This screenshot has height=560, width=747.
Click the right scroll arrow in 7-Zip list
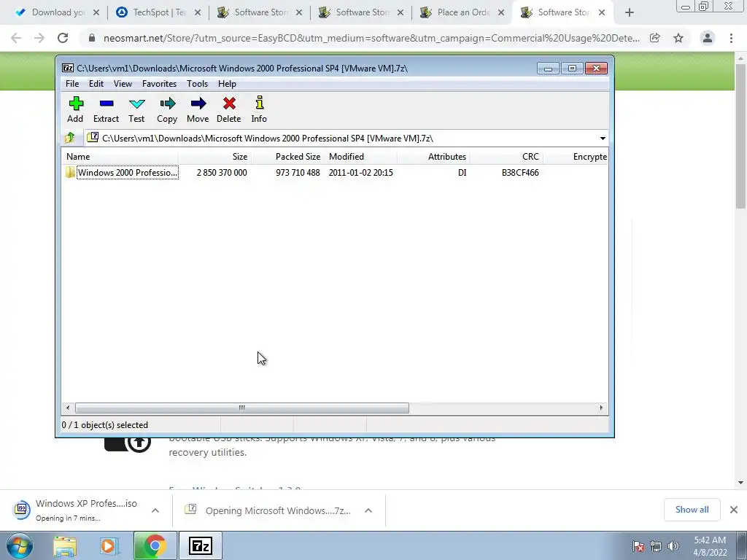click(x=601, y=408)
